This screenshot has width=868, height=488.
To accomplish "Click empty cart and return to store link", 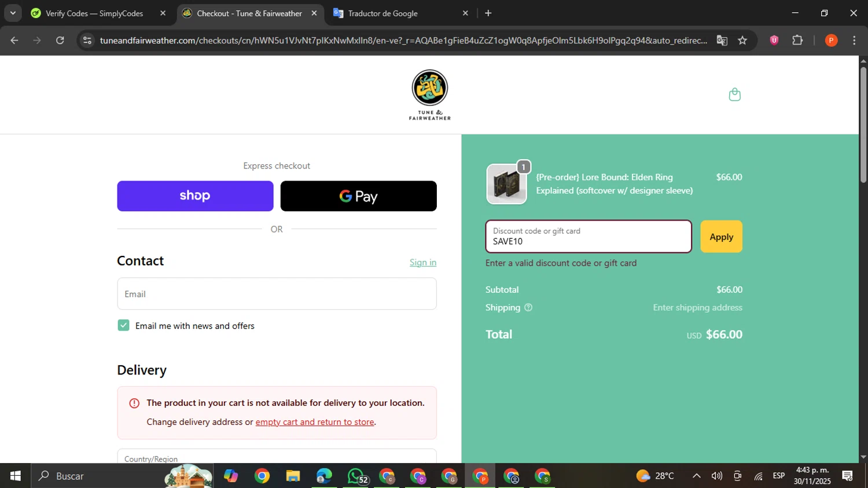I will 315,422.
